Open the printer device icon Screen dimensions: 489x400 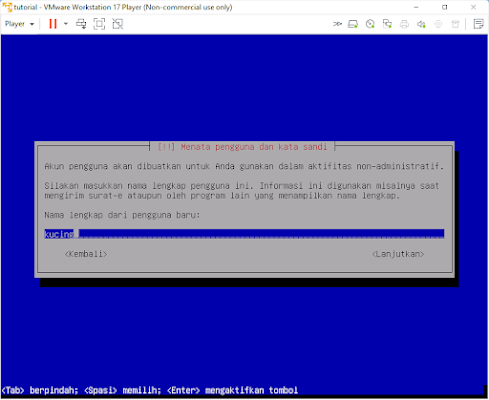[x=404, y=24]
